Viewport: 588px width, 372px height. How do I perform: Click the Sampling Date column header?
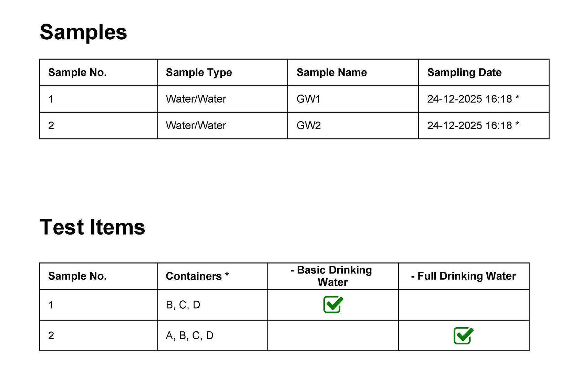click(x=464, y=72)
